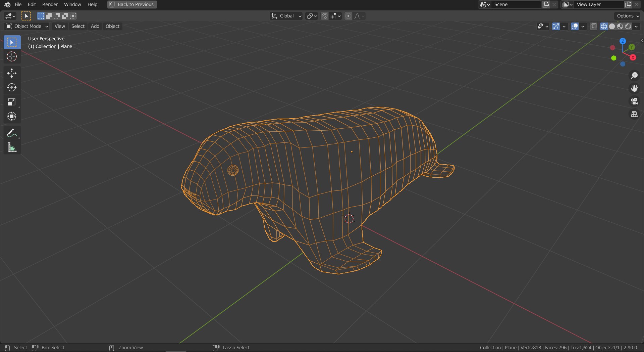This screenshot has width=644, height=352.
Task: Set selection mode to Subtract
Action: click(x=57, y=16)
